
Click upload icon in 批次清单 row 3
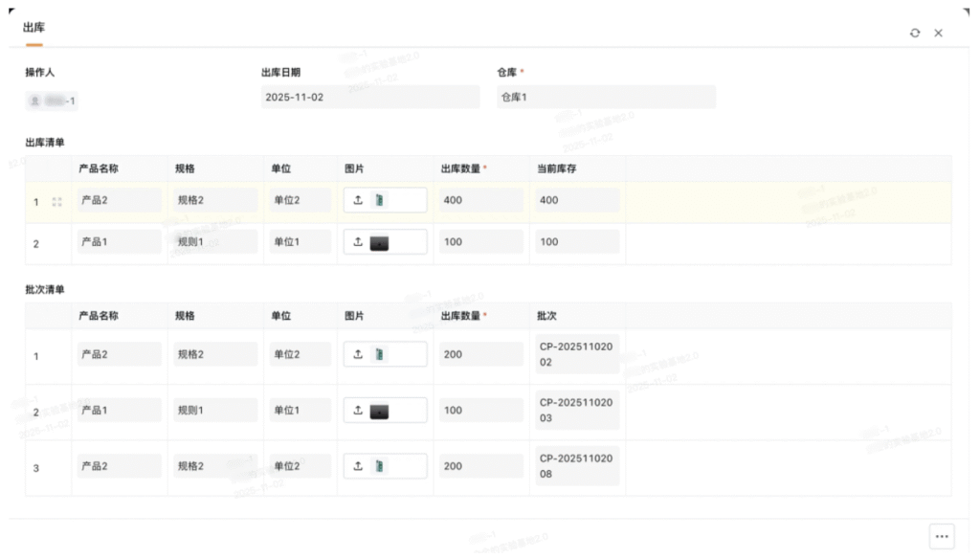pyautogui.click(x=358, y=467)
